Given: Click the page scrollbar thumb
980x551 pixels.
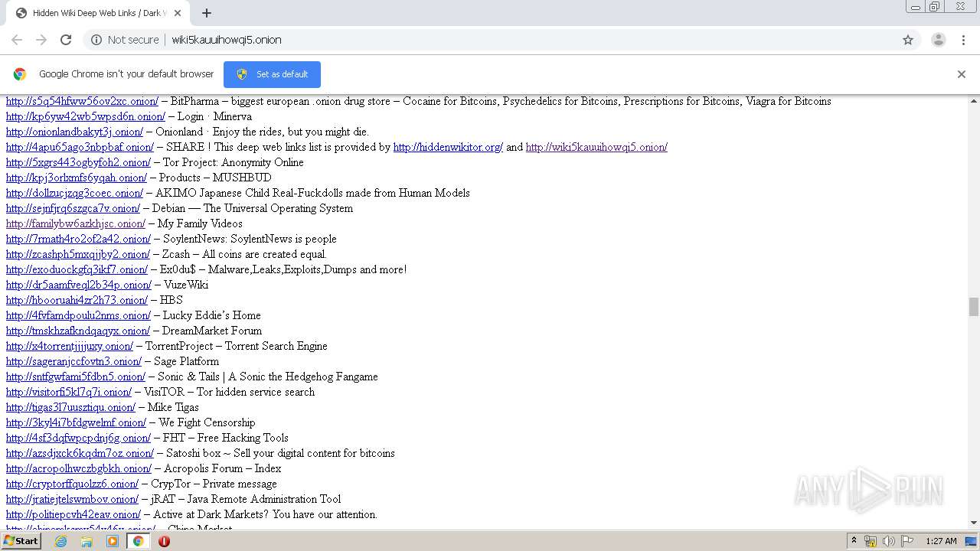Looking at the screenshot, I should coord(974,307).
